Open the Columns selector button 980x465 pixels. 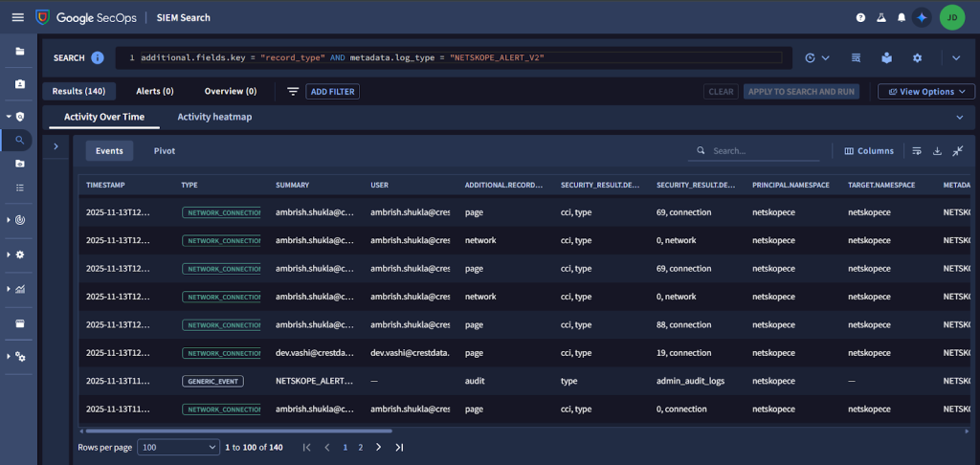(x=869, y=150)
